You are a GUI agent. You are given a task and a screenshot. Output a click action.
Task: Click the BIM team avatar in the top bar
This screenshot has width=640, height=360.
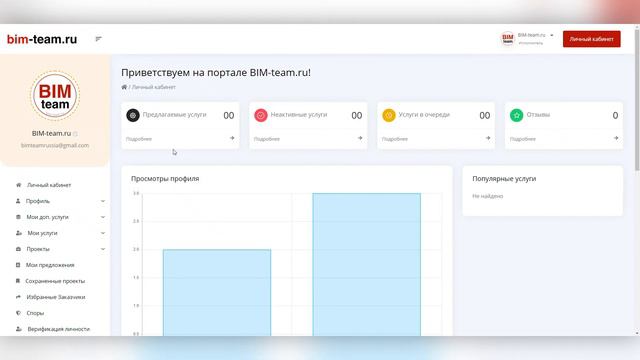(x=507, y=39)
